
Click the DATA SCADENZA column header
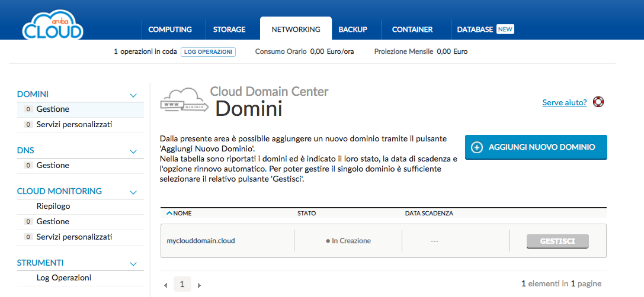coord(429,214)
